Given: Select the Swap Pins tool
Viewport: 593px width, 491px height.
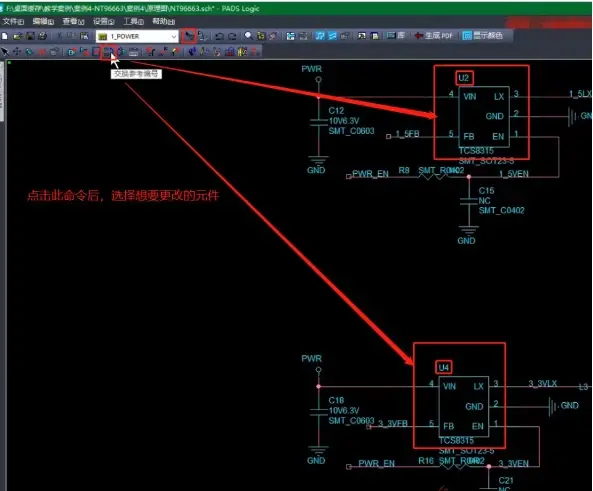Looking at the screenshot, I should 121,52.
